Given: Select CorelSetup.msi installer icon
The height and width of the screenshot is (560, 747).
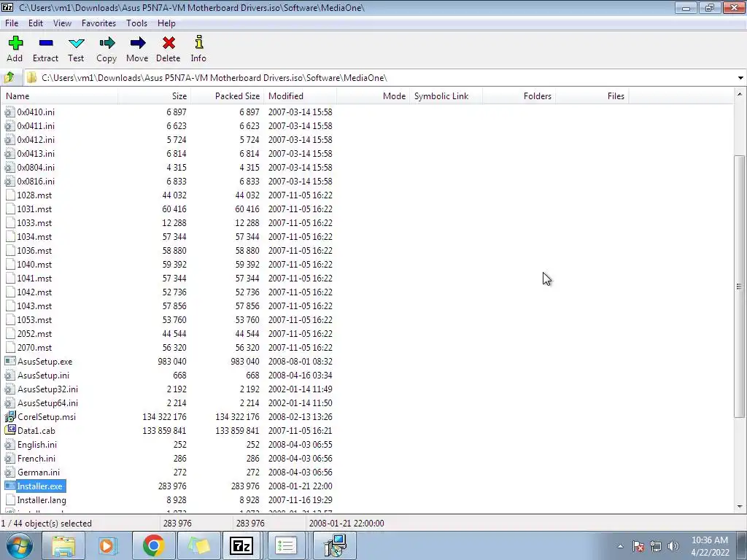Looking at the screenshot, I should click(x=10, y=416).
